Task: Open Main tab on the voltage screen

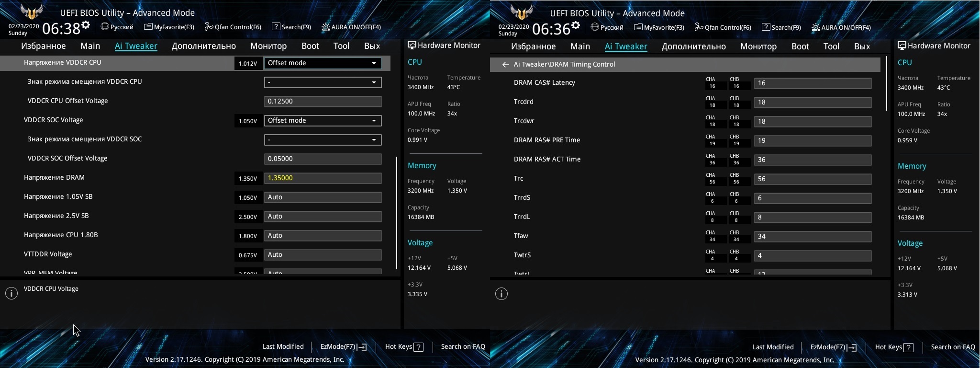Action: point(90,46)
